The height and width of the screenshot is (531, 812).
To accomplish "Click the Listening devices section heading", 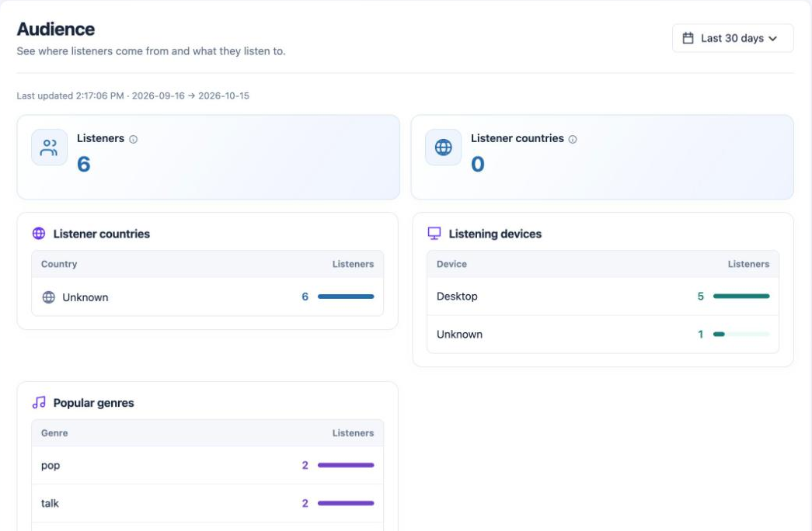I will coord(495,234).
